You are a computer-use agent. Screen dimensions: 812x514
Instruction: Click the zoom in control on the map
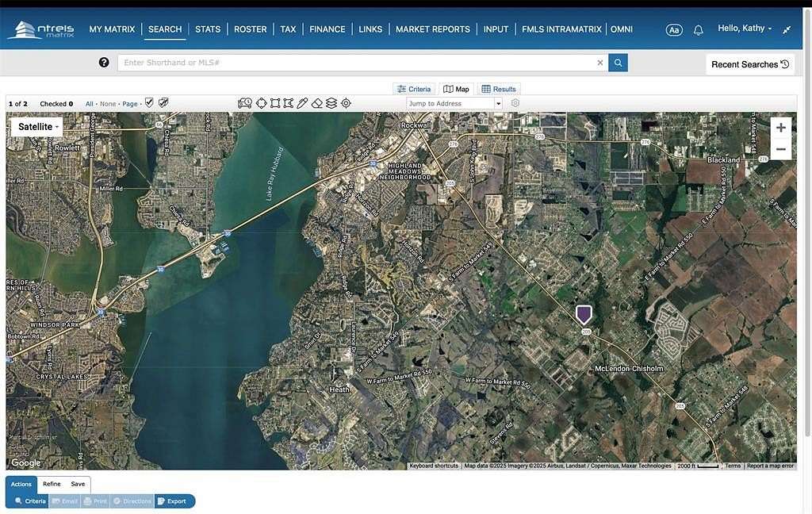pos(780,127)
